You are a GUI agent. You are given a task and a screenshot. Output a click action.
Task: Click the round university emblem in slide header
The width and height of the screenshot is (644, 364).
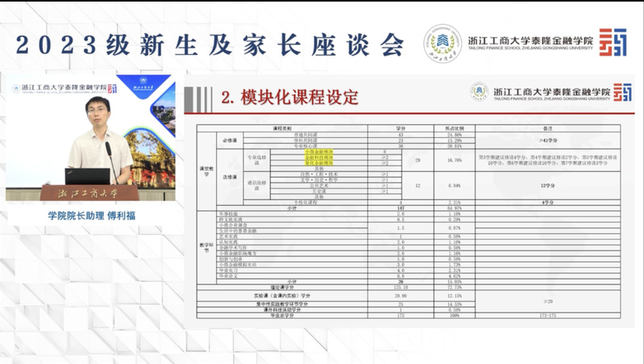pos(480,93)
